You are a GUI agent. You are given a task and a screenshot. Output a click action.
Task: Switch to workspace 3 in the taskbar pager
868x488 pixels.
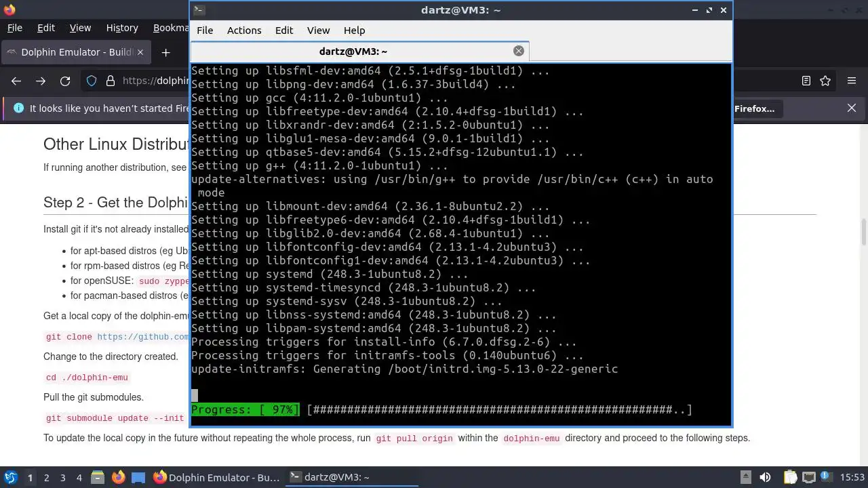click(62, 478)
